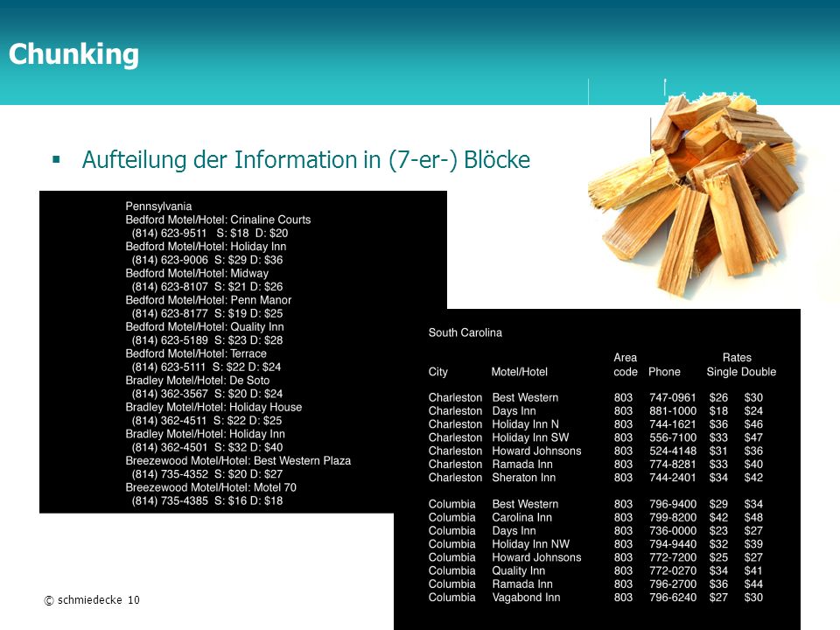Select 'Breezewood Motel/Hotel: Best Western Plaza' line
Screen dimensions: 840x630
[x=238, y=461]
